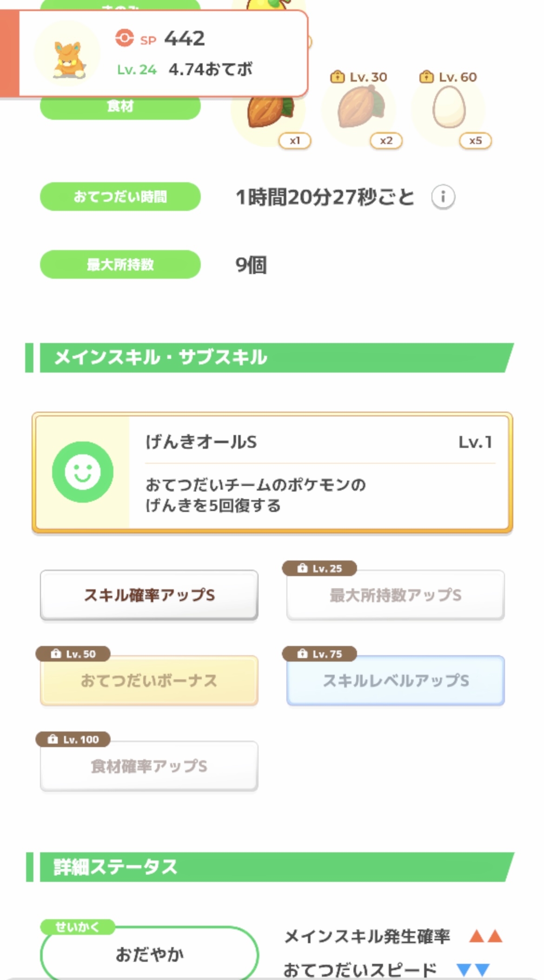Select the gold おてつだいボーナス sub skill
The width and height of the screenshot is (544, 980).
coord(149,681)
